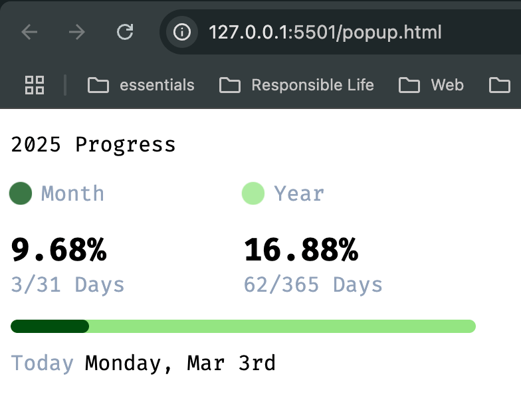Reload the popup.html page
Image resolution: width=521 pixels, height=420 pixels.
[x=125, y=32]
